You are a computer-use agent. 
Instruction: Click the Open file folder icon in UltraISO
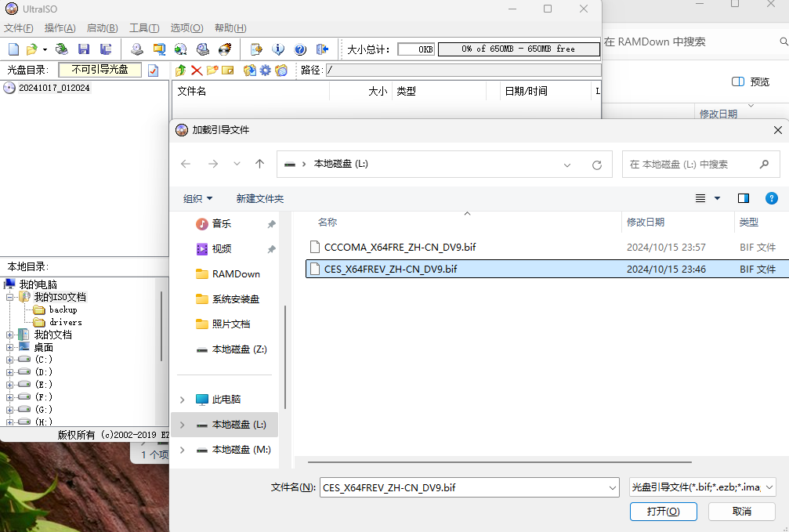pyautogui.click(x=31, y=49)
